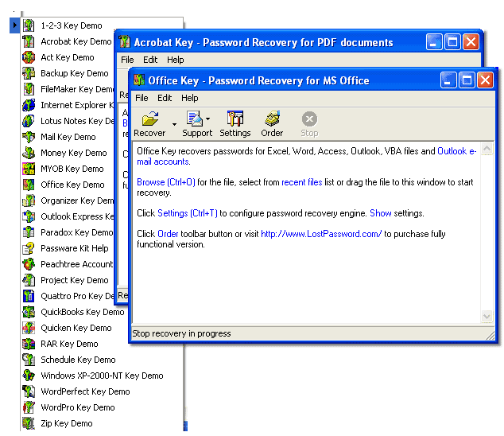The image size is (504, 436).
Task: Click the Browse (Ctrl+O) link
Action: [x=166, y=182]
